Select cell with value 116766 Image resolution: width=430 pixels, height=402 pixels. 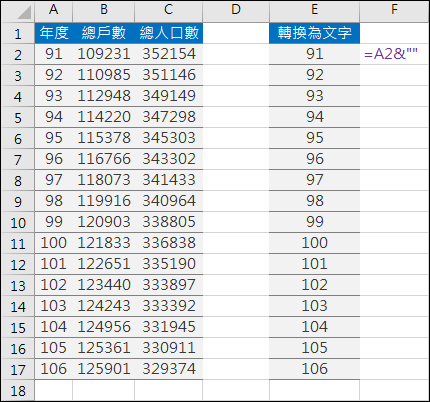104,159
